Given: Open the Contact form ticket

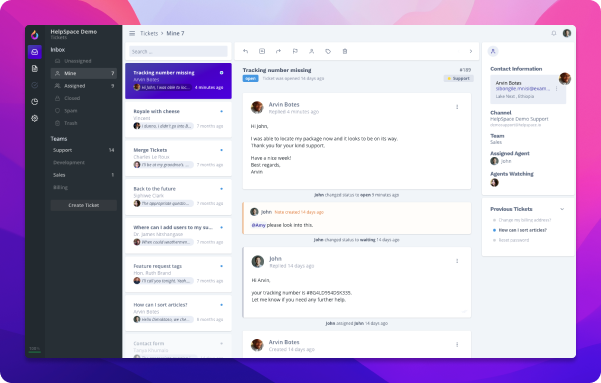Looking at the screenshot, I should click(x=178, y=347).
